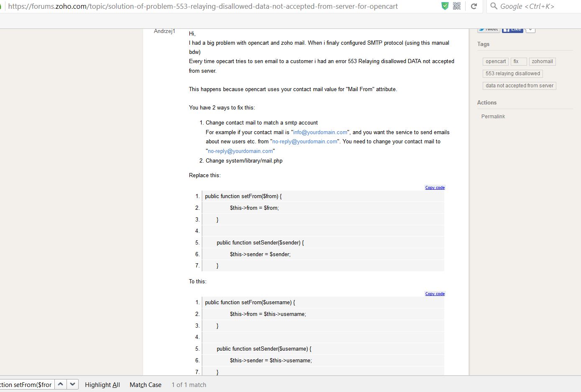Open the first no-reply@yourdomain.com link
Viewport: 581px width, 392px height.
pos(305,142)
